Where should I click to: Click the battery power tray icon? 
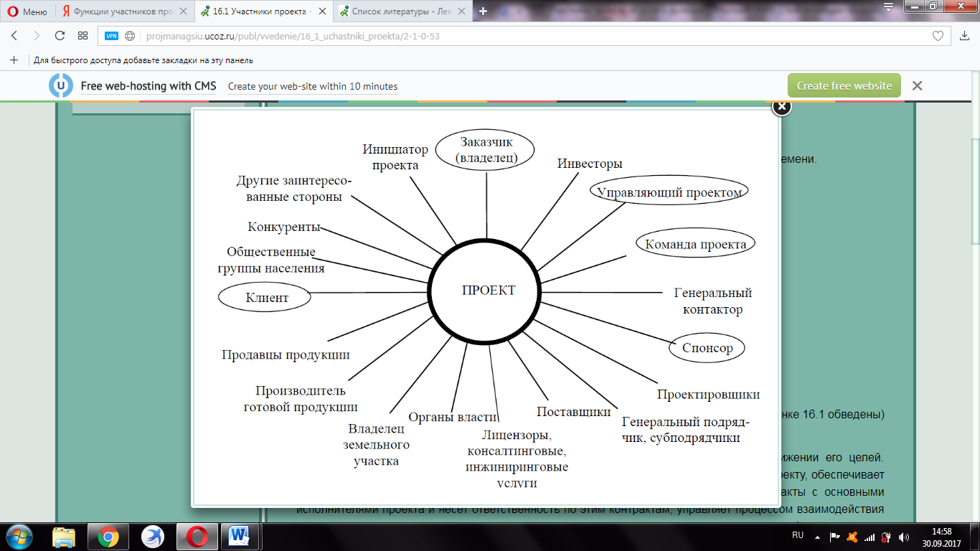(x=886, y=537)
